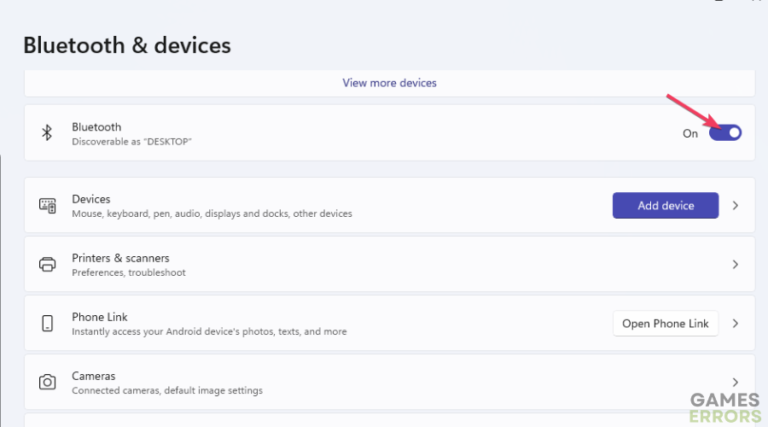Click the Phone Link smartphone icon
The width and height of the screenshot is (768, 427).
[47, 323]
